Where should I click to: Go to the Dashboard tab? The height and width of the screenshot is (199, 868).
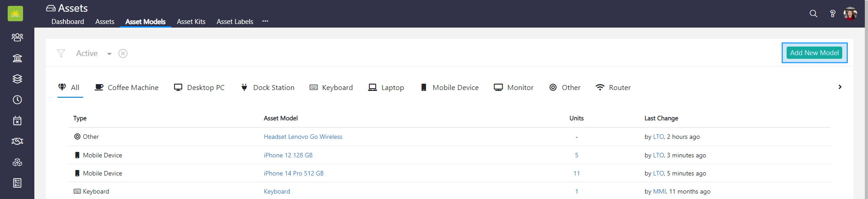(68, 22)
